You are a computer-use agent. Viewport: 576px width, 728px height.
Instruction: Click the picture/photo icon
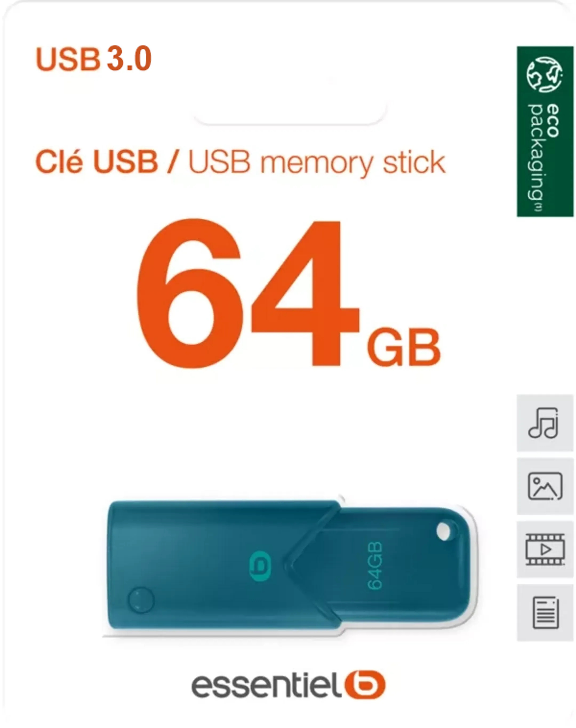pyautogui.click(x=545, y=486)
